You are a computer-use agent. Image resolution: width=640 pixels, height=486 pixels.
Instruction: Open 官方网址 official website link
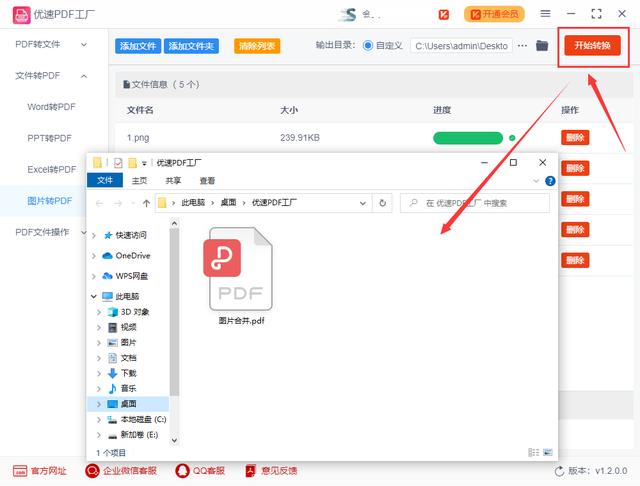point(40,471)
